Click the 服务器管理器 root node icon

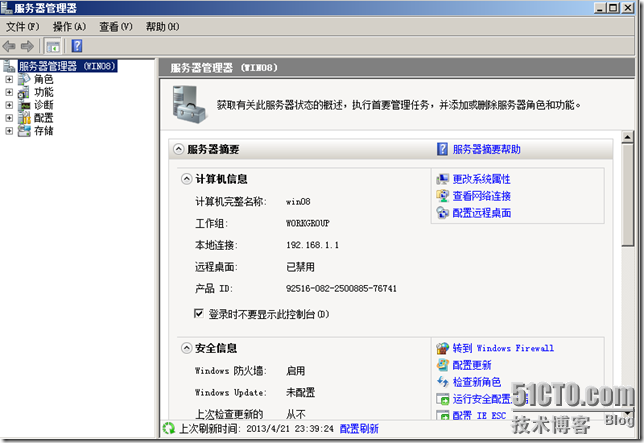pos(9,66)
